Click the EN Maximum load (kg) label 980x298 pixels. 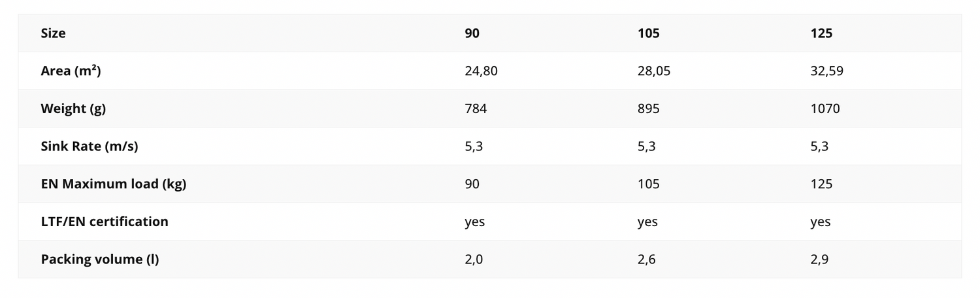114,184
